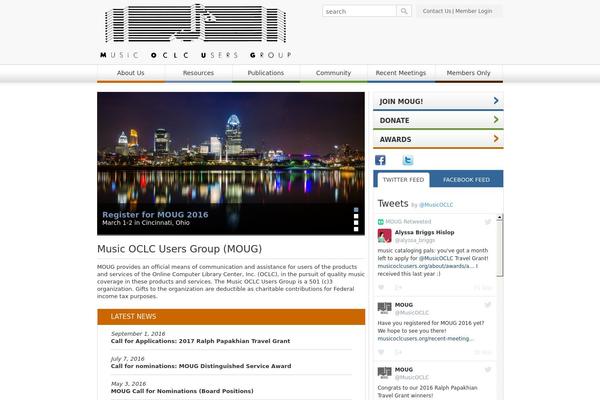Image resolution: width=600 pixels, height=400 pixels.
Task: Expand JOIN MOUG! chevron arrow
Action: pyautogui.click(x=496, y=101)
